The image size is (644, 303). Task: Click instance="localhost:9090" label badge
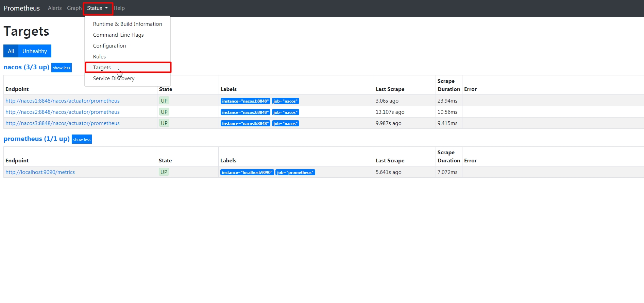247,172
